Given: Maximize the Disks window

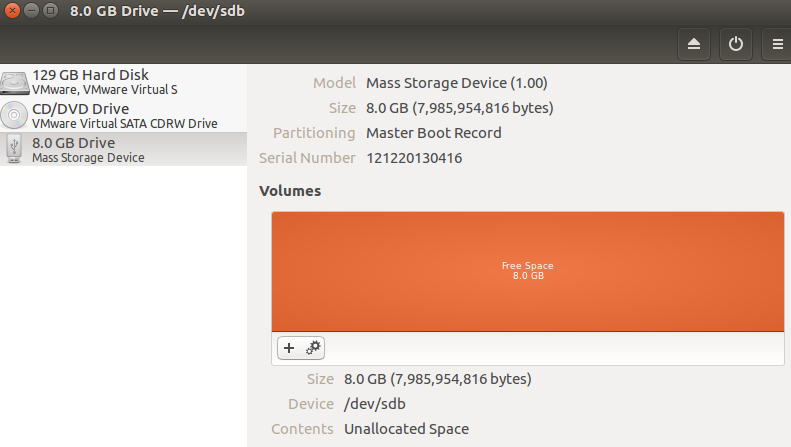Looking at the screenshot, I should point(50,10).
